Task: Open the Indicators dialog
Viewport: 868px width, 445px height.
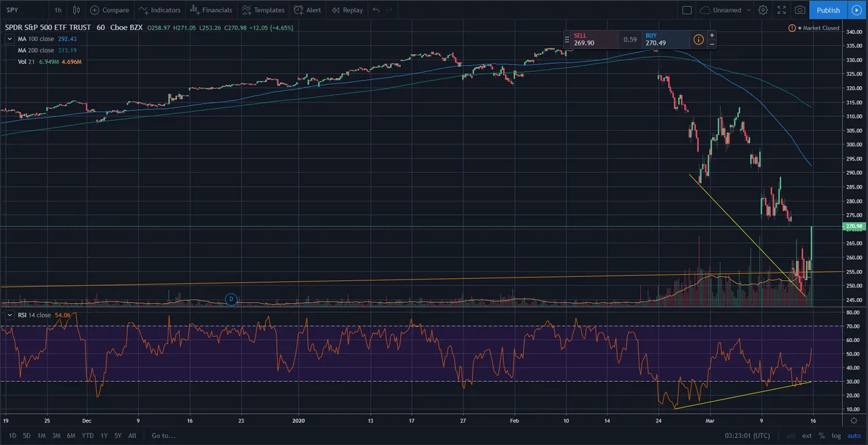Action: 159,10
